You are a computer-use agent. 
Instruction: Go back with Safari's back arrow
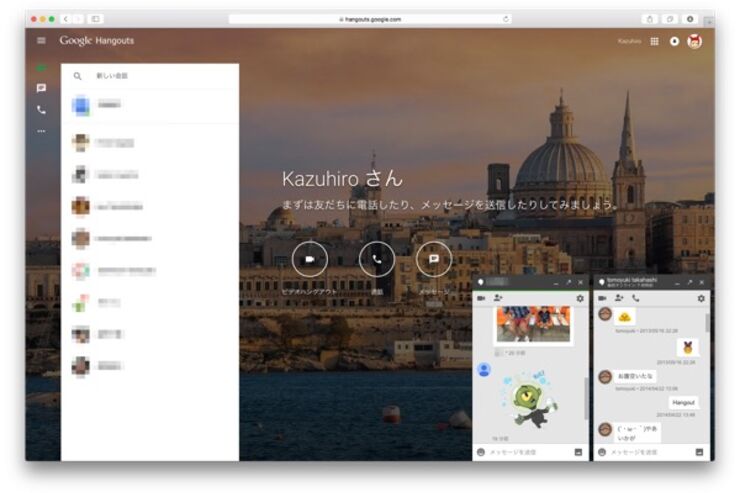pyautogui.click(x=66, y=19)
